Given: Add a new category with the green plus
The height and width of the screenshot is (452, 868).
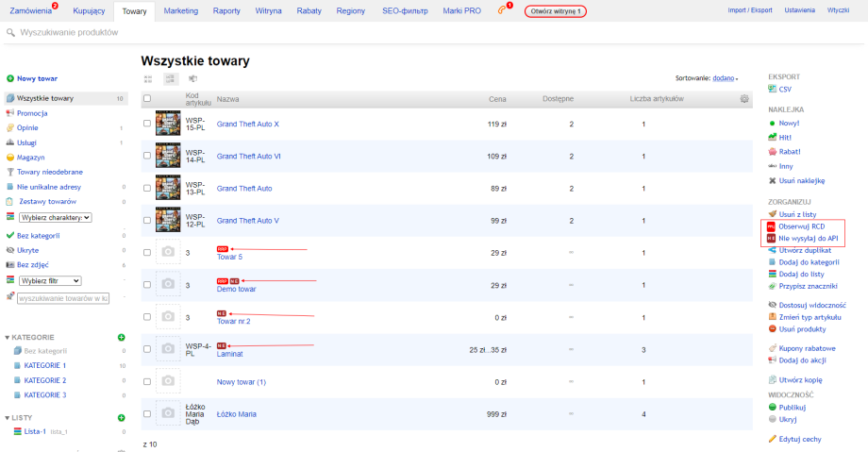Looking at the screenshot, I should coord(121,337).
